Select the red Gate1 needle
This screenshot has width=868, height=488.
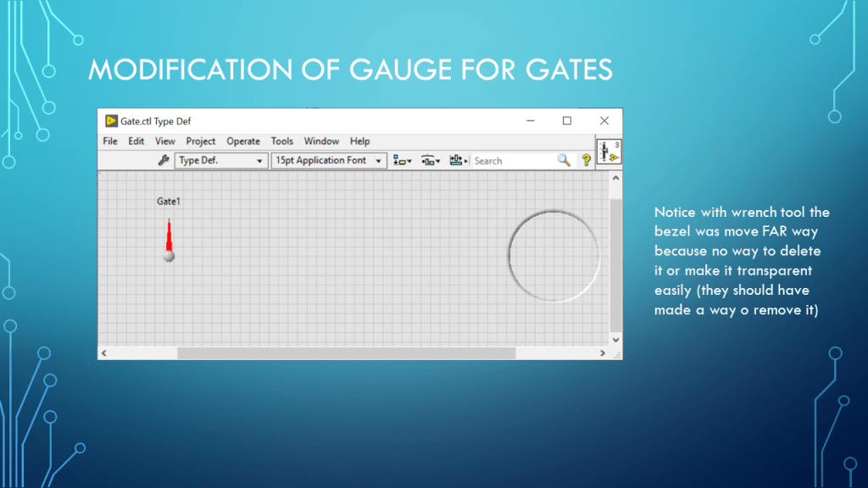pyautogui.click(x=169, y=236)
